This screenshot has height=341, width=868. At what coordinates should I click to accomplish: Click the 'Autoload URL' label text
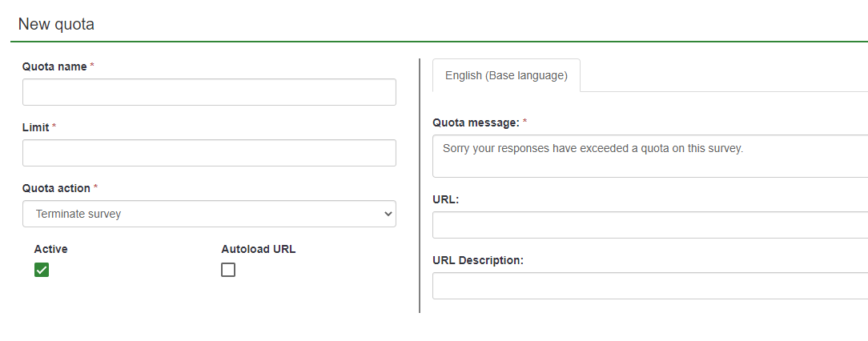[x=258, y=249]
